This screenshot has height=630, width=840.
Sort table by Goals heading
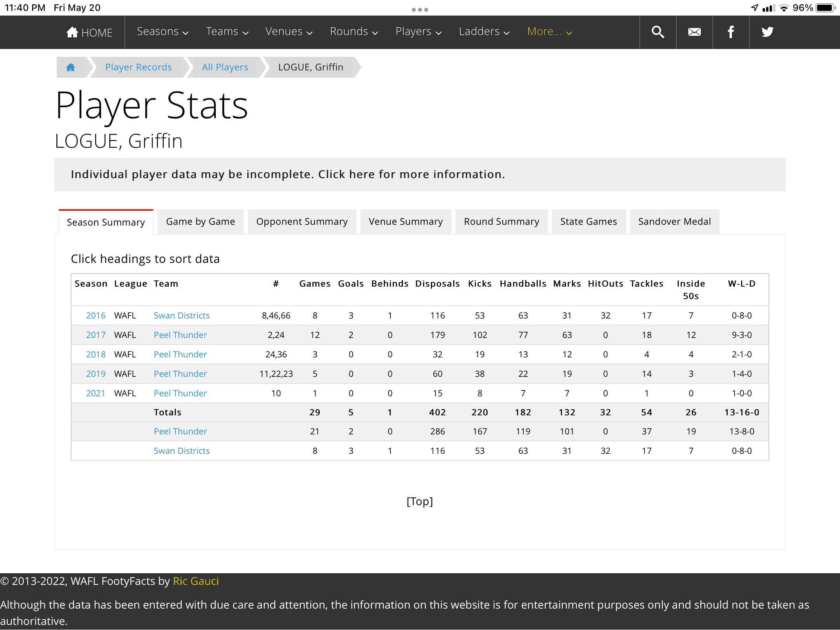[351, 283]
